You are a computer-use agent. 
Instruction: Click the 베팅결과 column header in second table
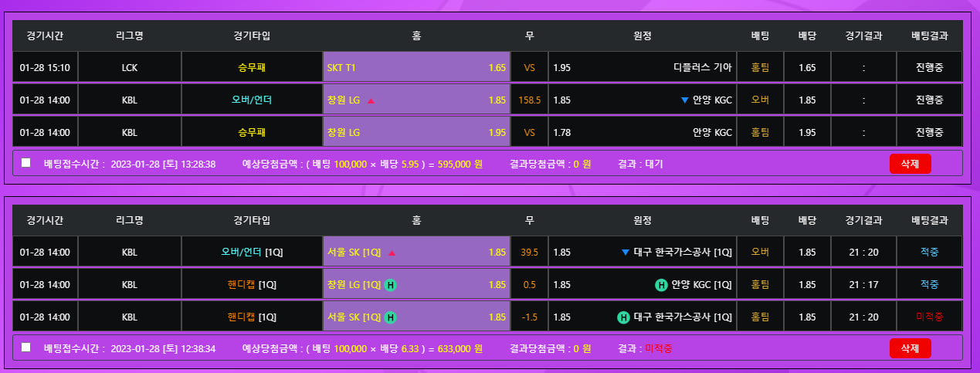pos(929,220)
